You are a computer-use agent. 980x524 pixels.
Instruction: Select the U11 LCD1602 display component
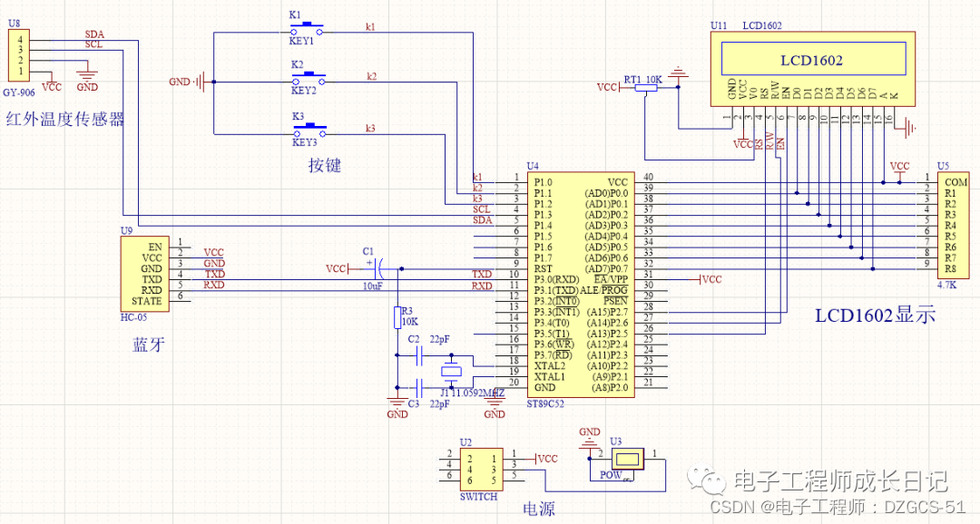[x=812, y=69]
